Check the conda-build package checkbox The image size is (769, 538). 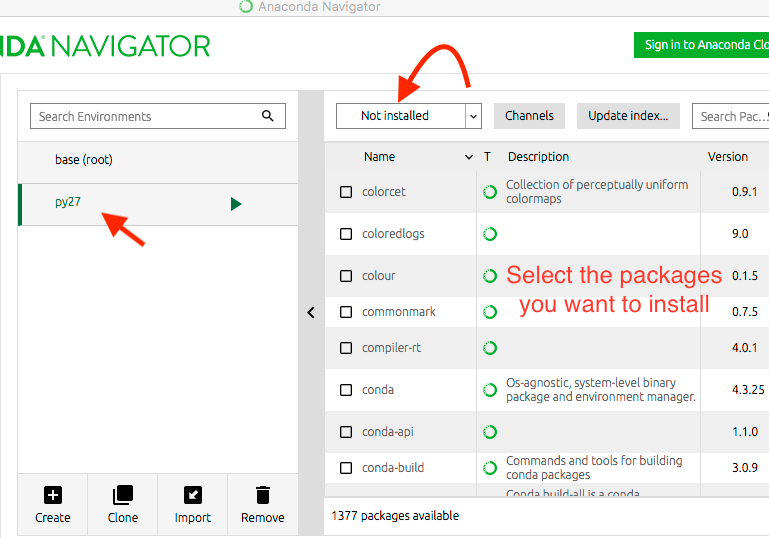point(346,468)
